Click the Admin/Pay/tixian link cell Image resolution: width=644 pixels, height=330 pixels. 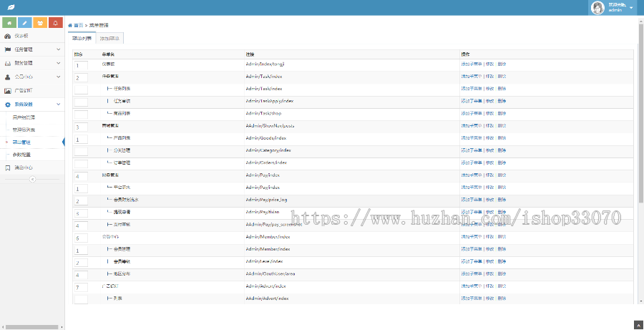263,212
